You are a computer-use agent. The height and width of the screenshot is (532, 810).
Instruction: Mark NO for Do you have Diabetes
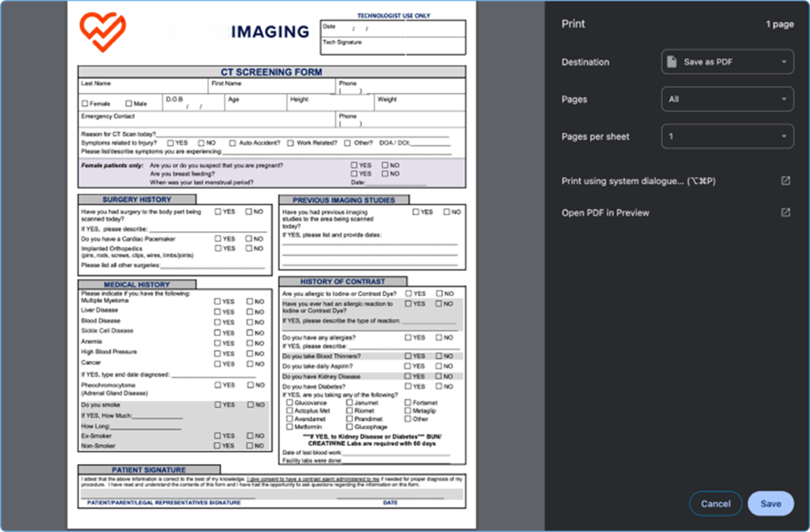click(439, 386)
